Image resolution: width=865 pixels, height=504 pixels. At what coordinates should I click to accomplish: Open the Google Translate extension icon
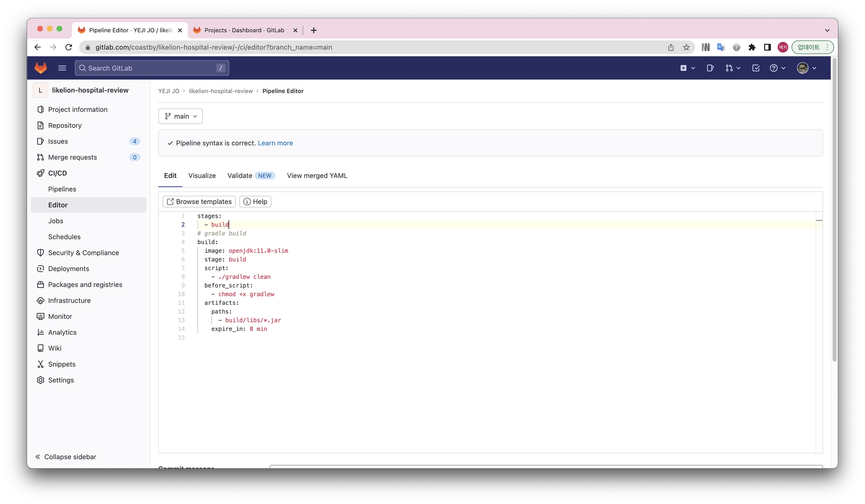pos(721,47)
